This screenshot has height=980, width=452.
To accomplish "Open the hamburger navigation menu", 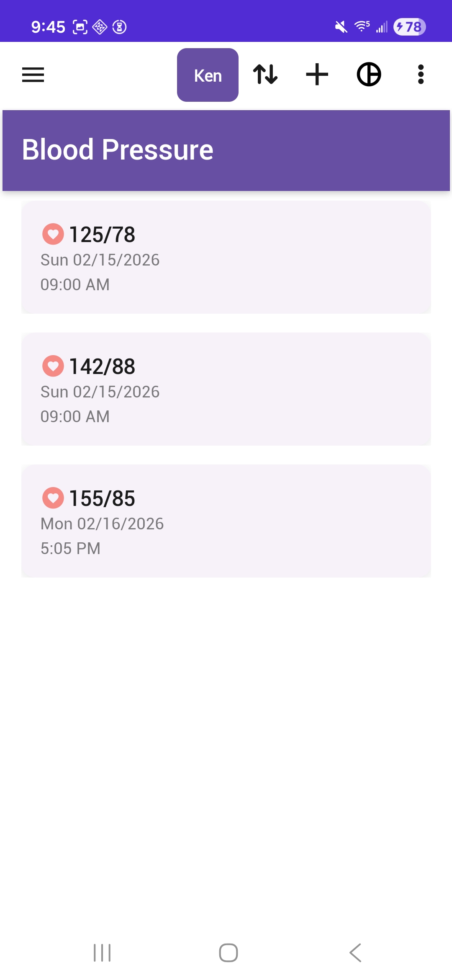I will point(33,75).
